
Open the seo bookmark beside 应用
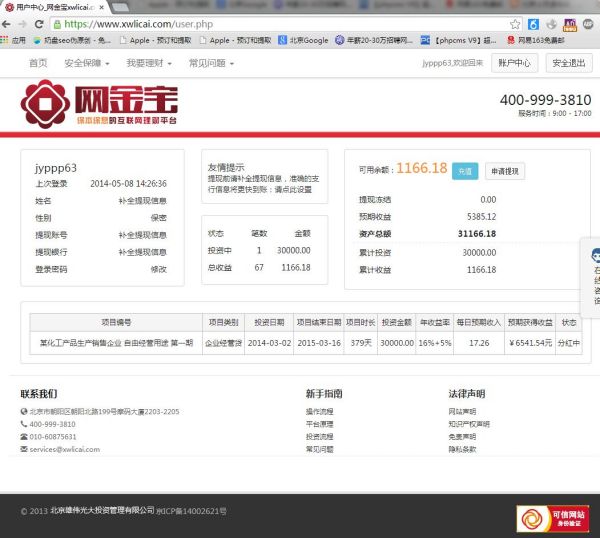tap(73, 40)
